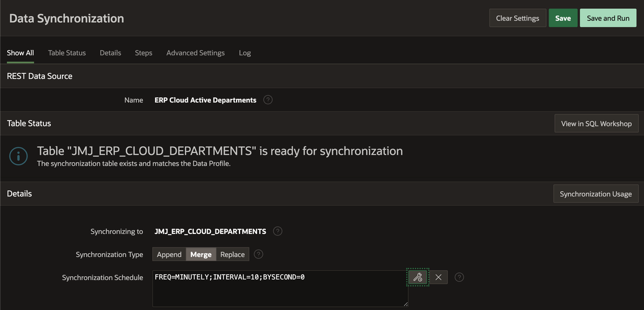Open the Advanced Settings tab

196,53
